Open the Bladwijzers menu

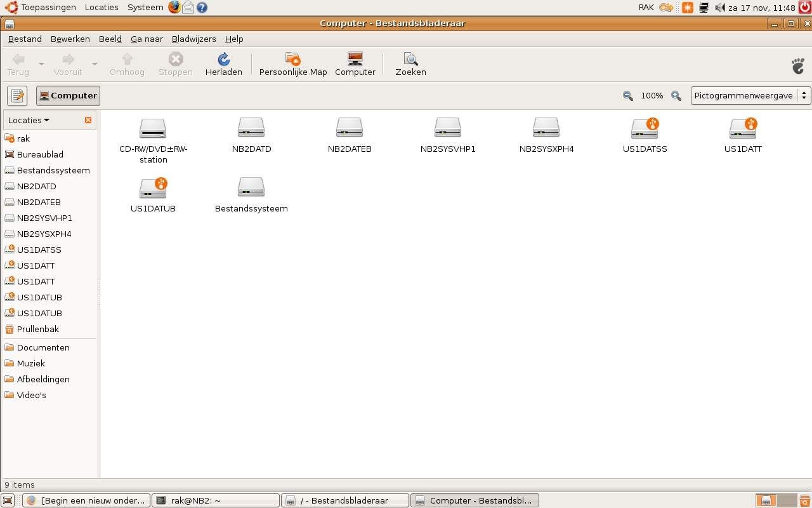[193, 39]
